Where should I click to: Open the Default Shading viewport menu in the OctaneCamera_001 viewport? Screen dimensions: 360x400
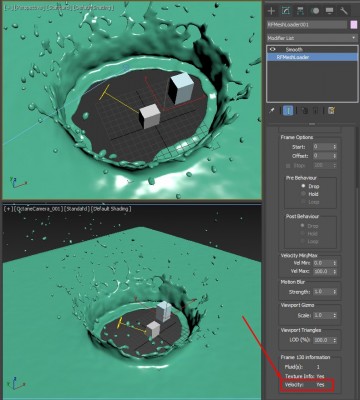tap(111, 209)
